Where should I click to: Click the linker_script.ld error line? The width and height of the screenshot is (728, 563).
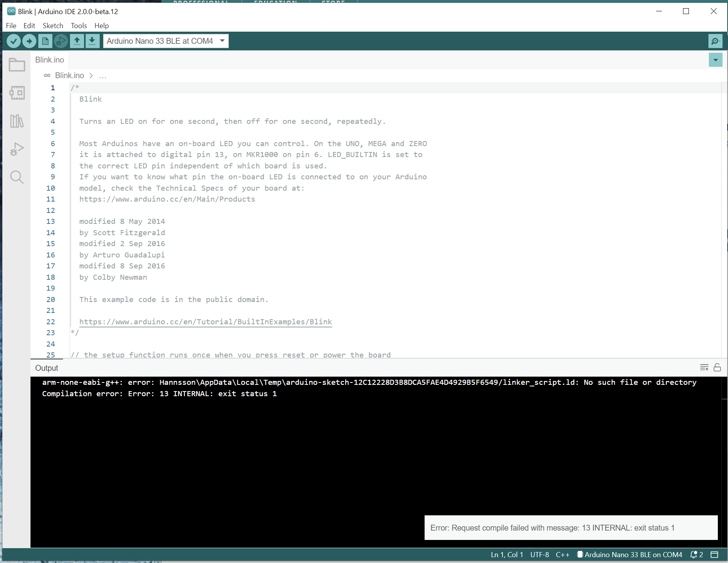[x=369, y=382]
